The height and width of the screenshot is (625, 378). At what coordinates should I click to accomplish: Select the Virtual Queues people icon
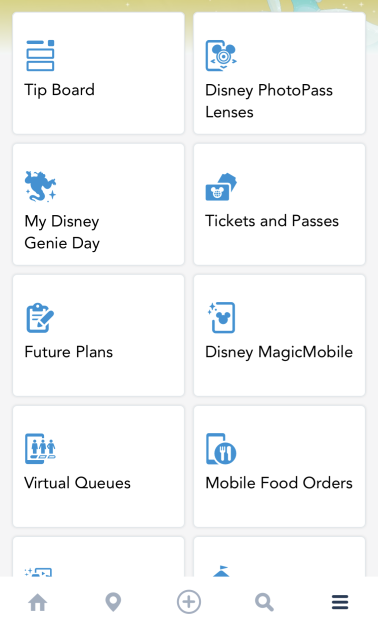40,448
